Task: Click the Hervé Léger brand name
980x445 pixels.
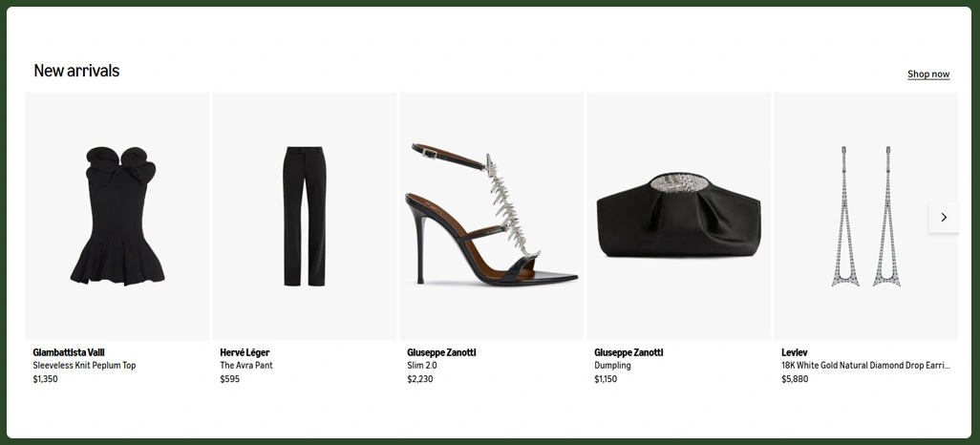Action: tap(245, 352)
